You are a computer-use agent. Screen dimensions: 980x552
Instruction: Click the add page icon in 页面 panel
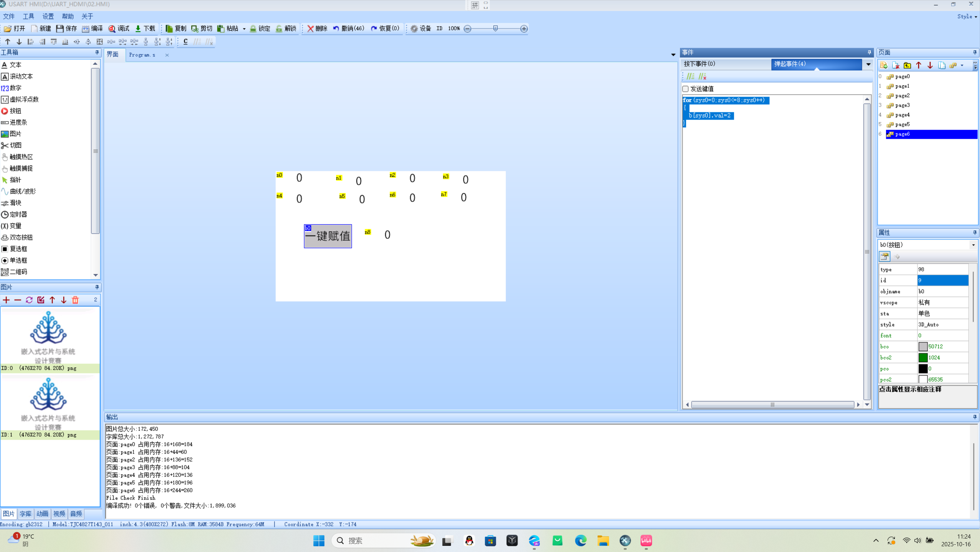[884, 65]
